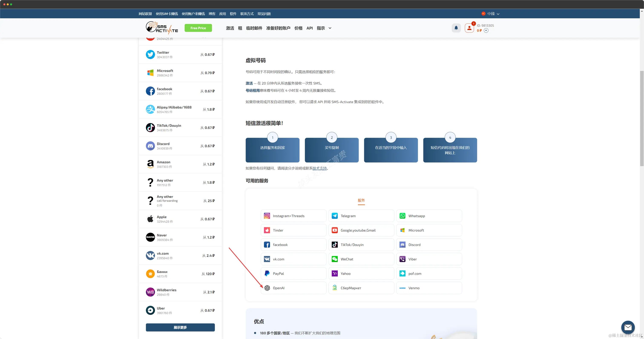
Task: Click the facebook card in services grid
Action: [293, 245]
